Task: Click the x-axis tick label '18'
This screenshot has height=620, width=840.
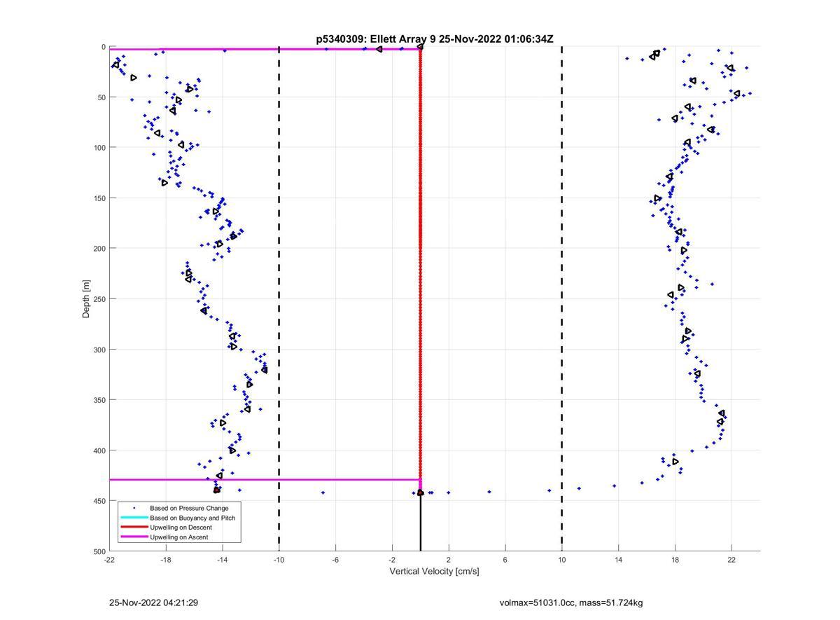Action: point(675,560)
